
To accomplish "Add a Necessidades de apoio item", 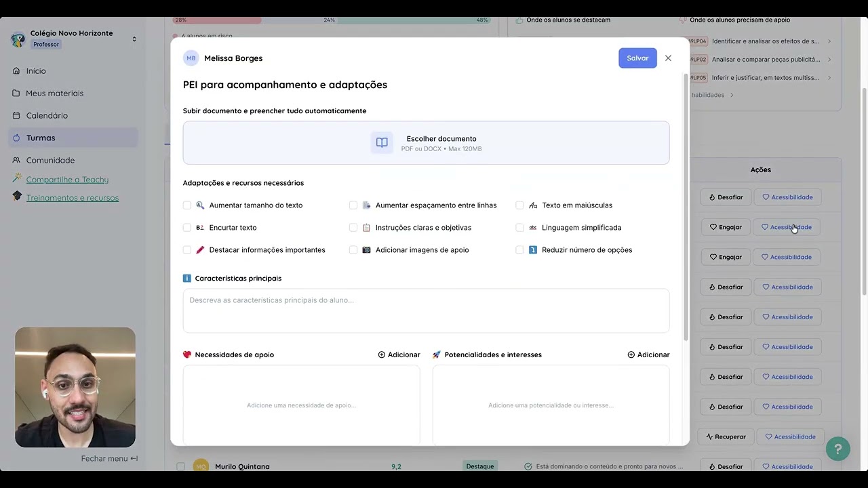I will (399, 354).
